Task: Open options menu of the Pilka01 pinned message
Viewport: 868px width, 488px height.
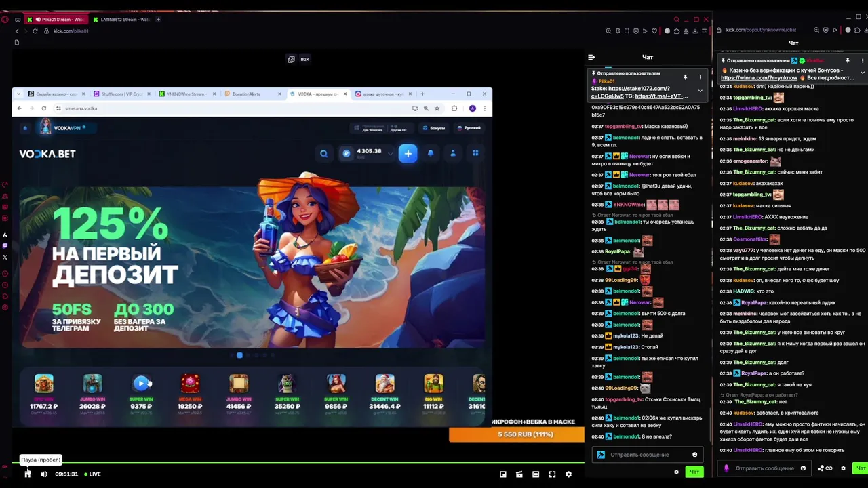Action: coord(701,77)
